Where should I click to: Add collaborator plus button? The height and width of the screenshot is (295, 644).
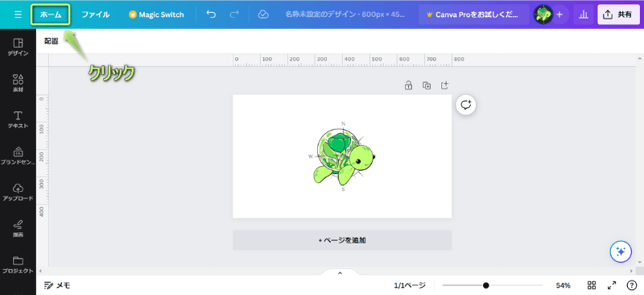pyautogui.click(x=559, y=15)
